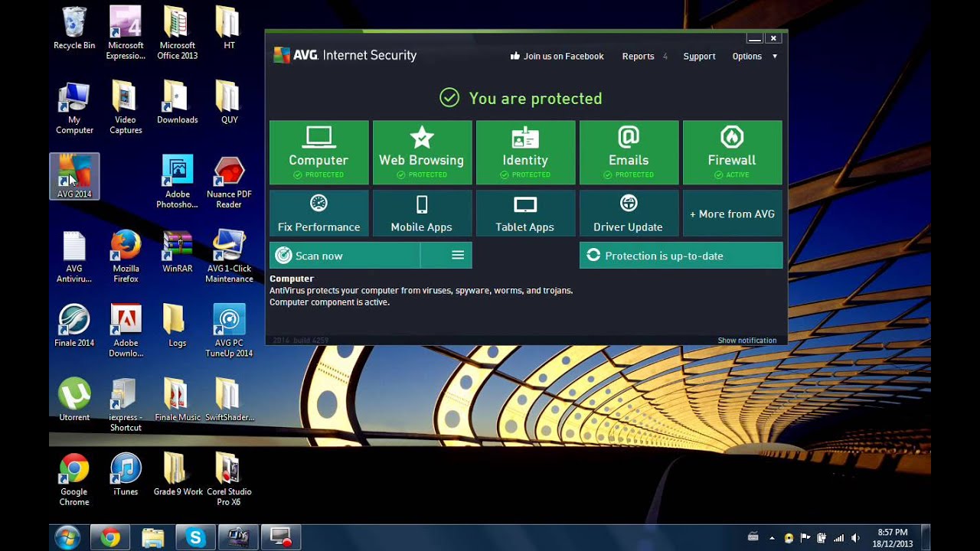Launch the Fix Performance tile

318,213
